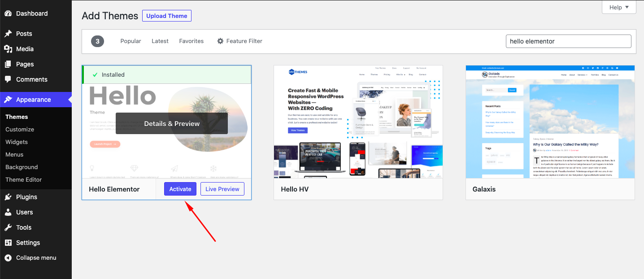Switch to the Favorites tab
The width and height of the screenshot is (644, 279).
point(191,41)
